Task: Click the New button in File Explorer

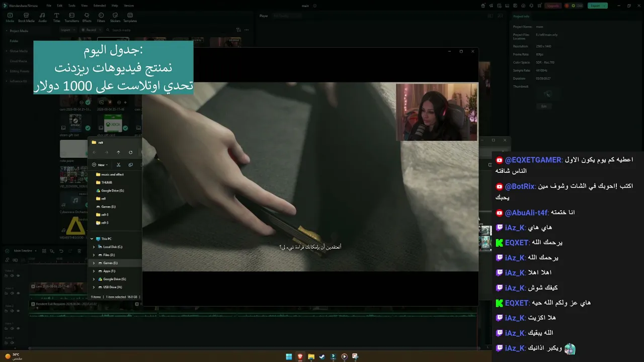Action: [99, 165]
